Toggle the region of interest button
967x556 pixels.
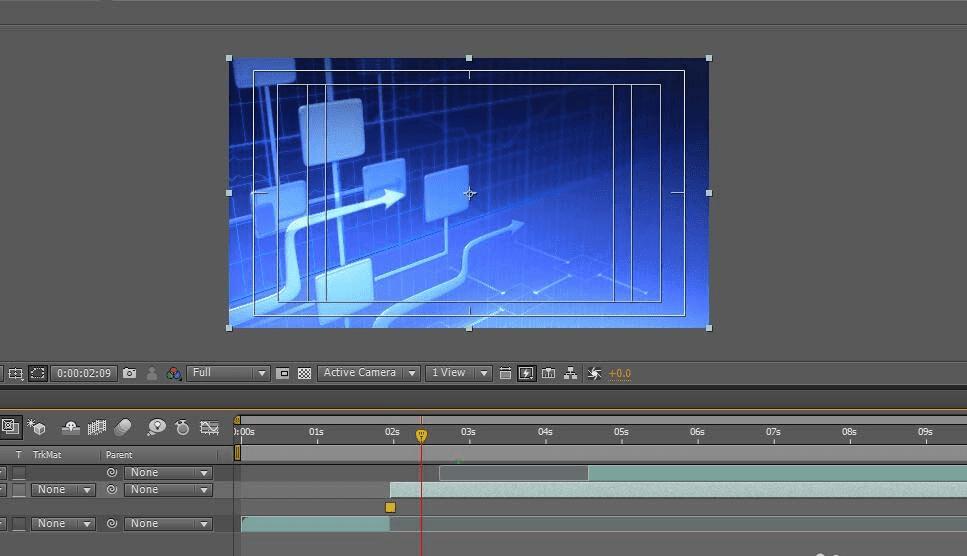click(283, 373)
